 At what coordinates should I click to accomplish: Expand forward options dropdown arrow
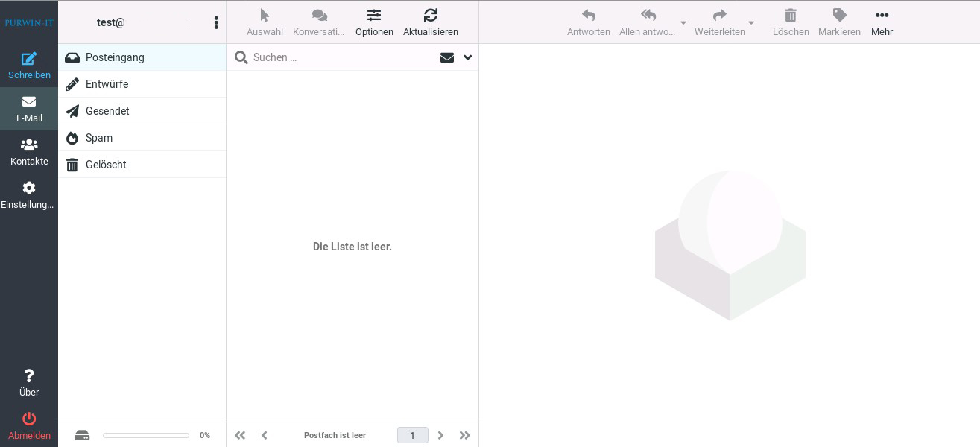[751, 23]
